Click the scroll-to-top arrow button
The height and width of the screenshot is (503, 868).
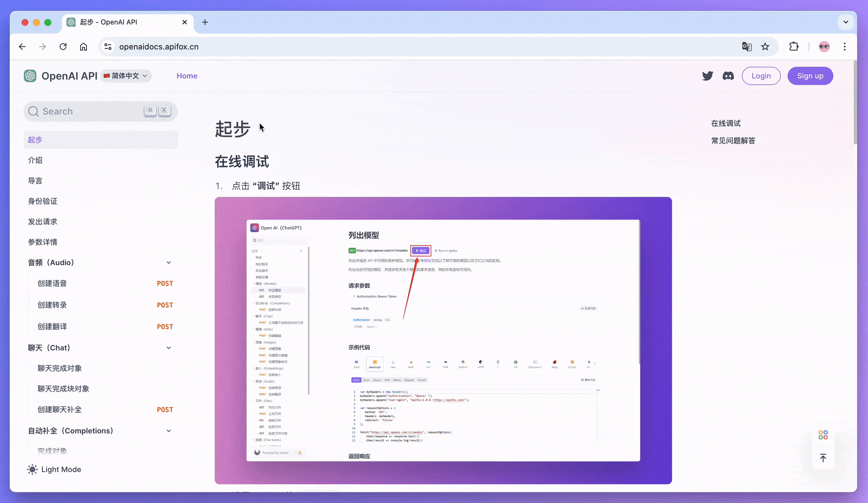pos(823,458)
